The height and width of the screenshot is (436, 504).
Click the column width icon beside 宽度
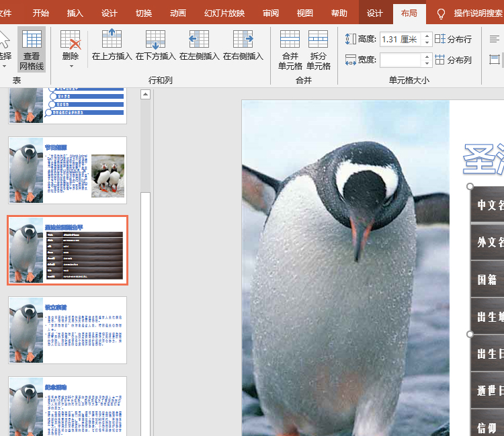tap(350, 60)
